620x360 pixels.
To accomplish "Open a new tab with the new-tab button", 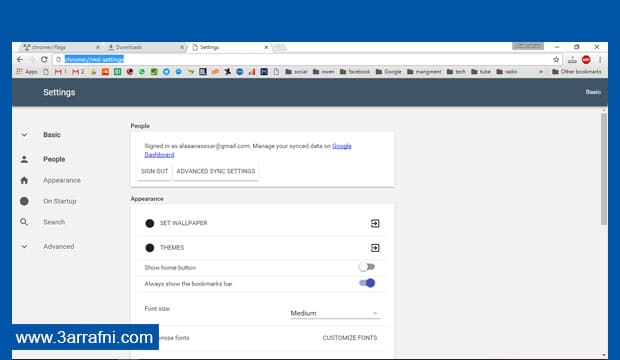I will 280,48.
